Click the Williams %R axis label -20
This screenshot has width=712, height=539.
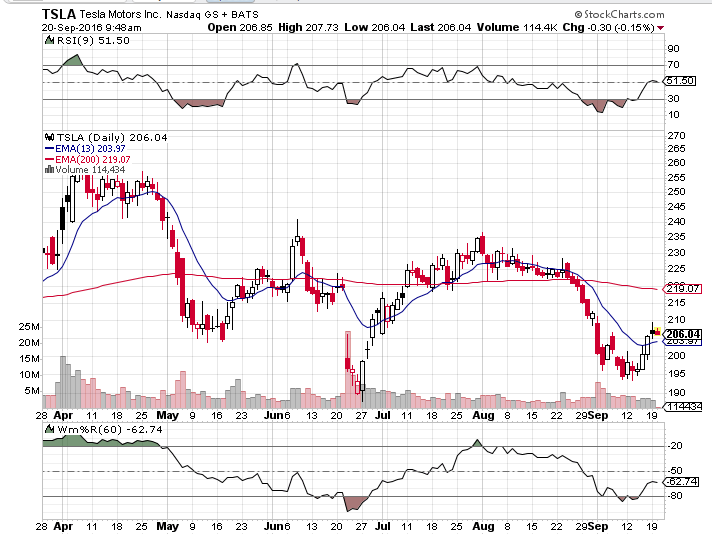[675, 446]
